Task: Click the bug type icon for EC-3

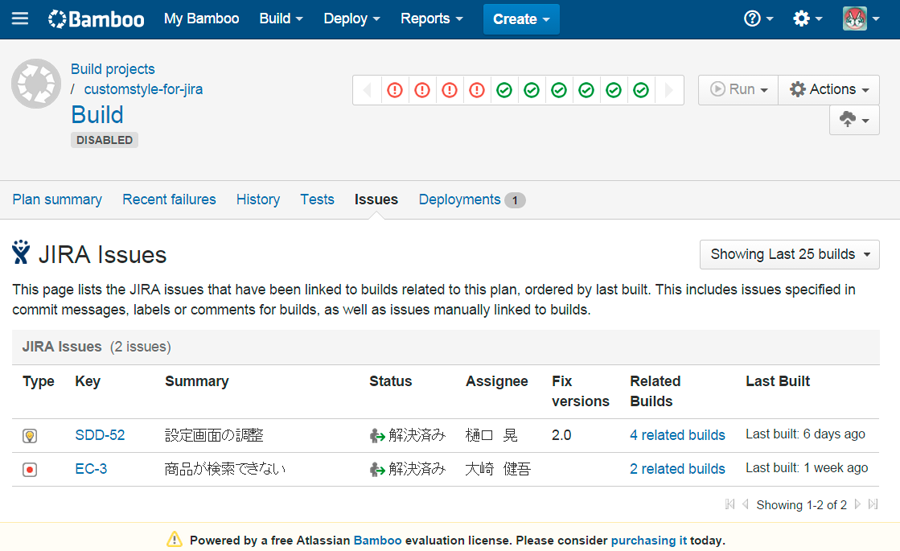Action: click(x=30, y=469)
